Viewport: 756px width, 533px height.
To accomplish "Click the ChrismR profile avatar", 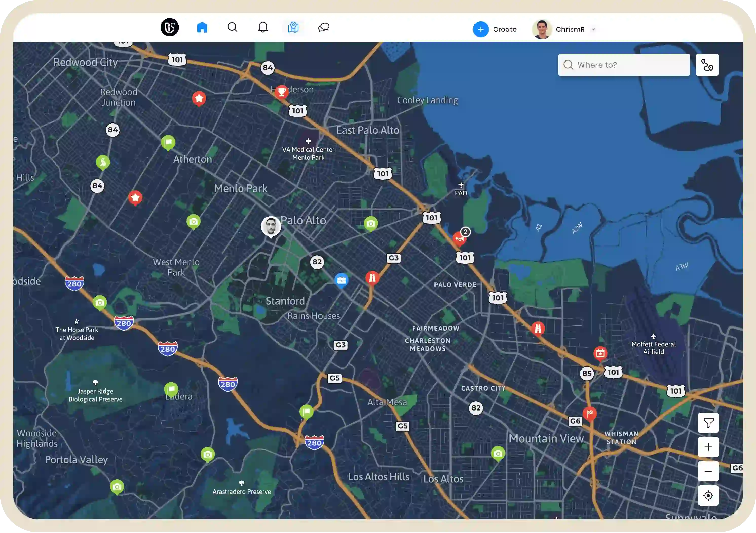I will pyautogui.click(x=542, y=29).
